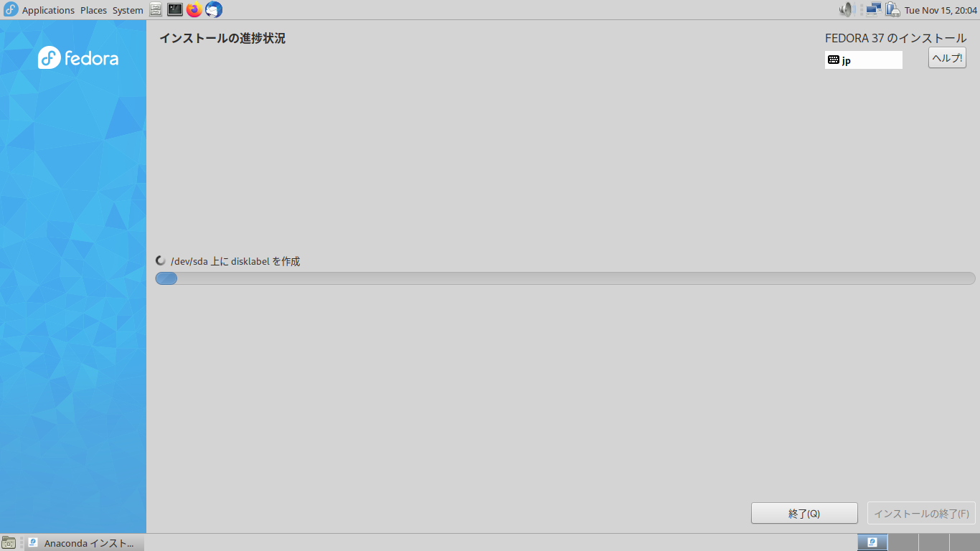Switch to the fourth workspace
Screen dimensions: 980x551
pyautogui.click(x=964, y=542)
